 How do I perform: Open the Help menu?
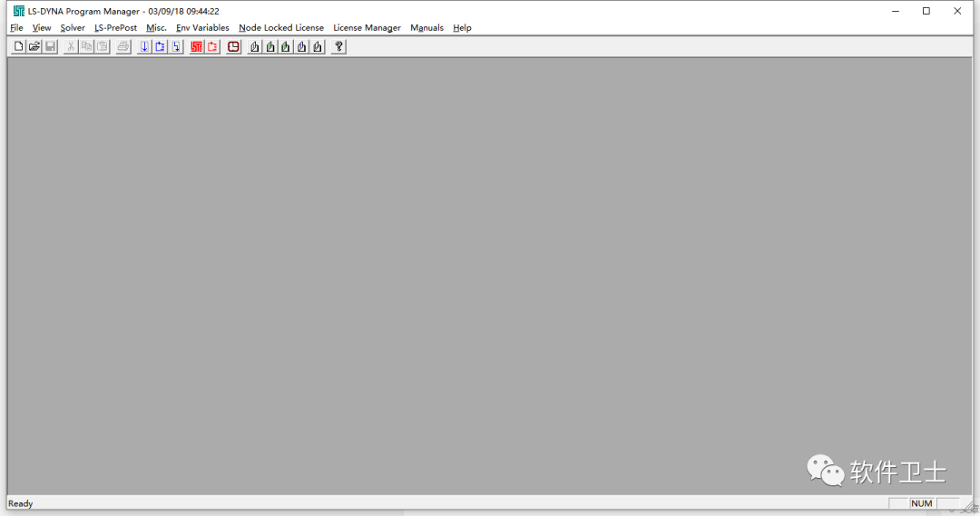pos(463,27)
